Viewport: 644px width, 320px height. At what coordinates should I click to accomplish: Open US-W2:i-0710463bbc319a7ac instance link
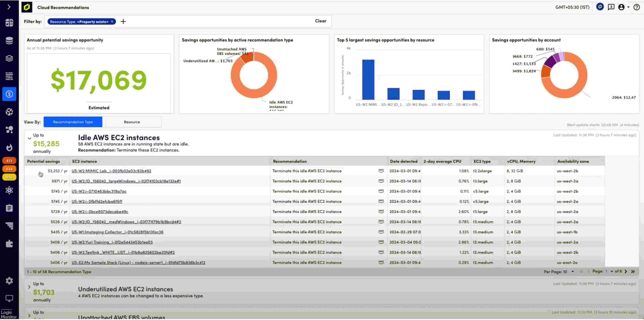point(99,191)
